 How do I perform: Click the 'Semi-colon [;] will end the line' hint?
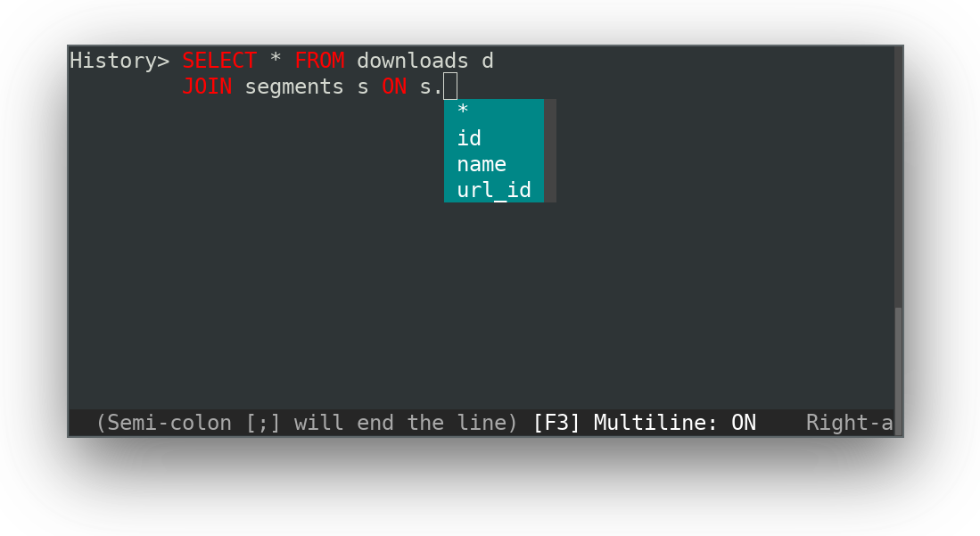pyautogui.click(x=306, y=423)
